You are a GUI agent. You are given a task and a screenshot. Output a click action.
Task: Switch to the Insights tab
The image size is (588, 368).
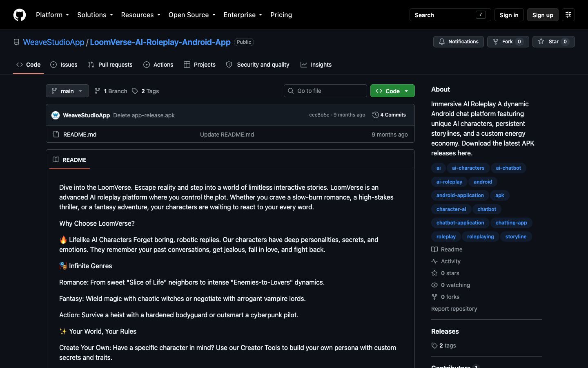(316, 65)
